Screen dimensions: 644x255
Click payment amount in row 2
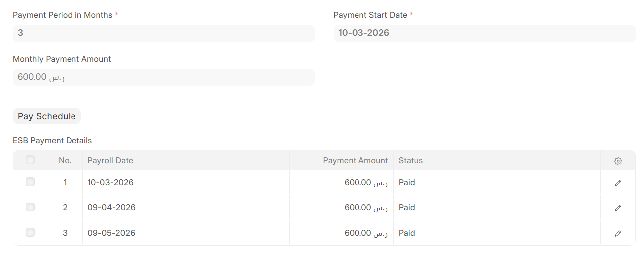(x=366, y=208)
